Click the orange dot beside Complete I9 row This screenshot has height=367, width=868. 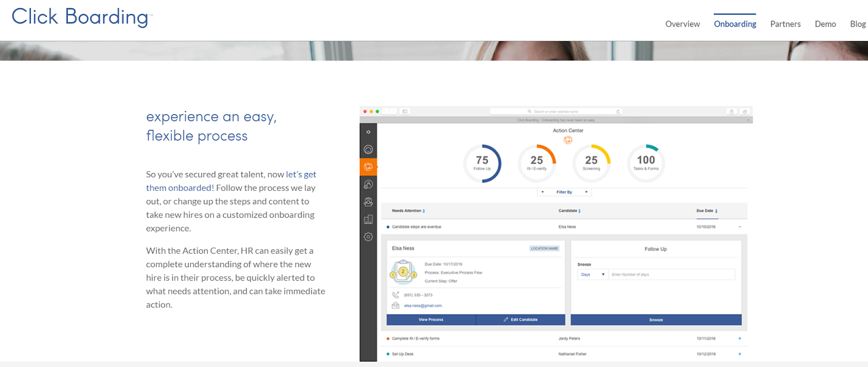click(x=388, y=338)
